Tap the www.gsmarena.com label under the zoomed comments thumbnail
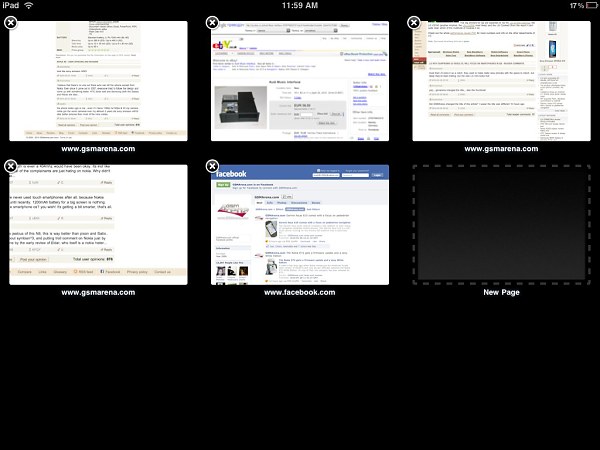The height and width of the screenshot is (450, 600). 98,292
